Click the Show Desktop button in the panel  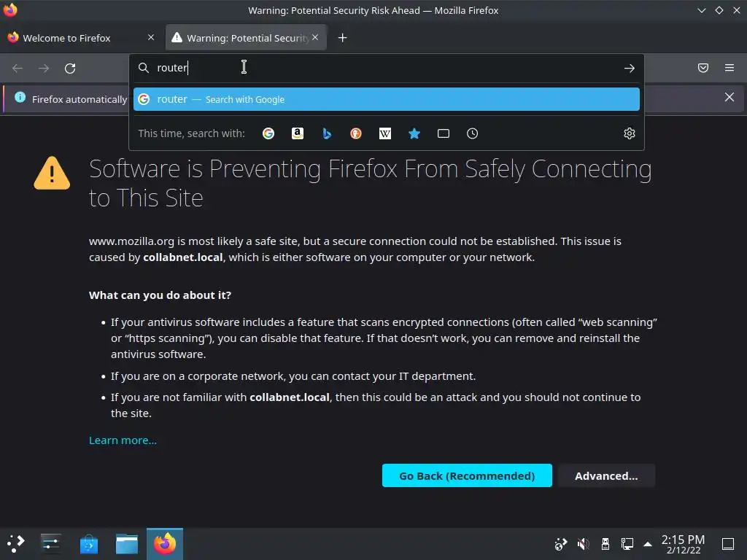728,544
